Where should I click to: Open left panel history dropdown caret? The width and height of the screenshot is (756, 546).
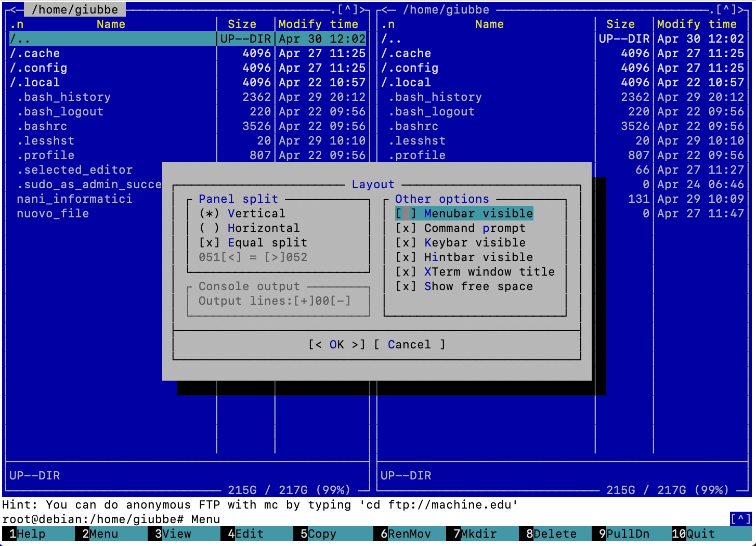click(x=348, y=9)
